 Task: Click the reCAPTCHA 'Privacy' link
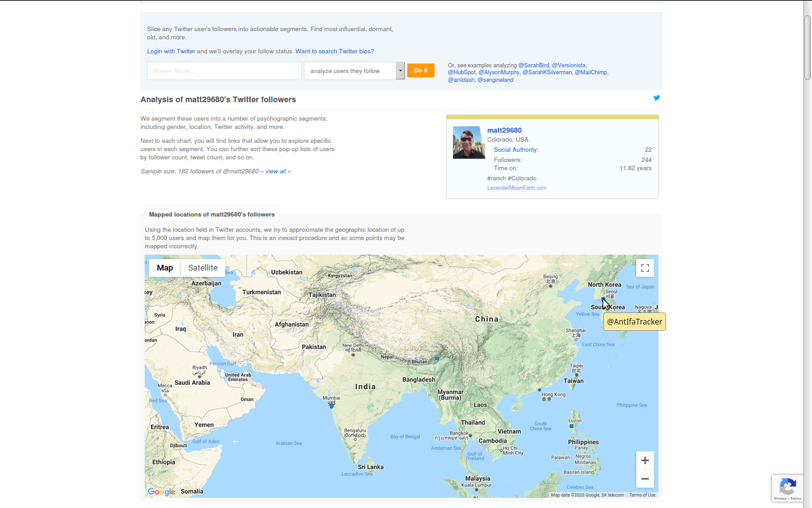pyautogui.click(x=780, y=498)
